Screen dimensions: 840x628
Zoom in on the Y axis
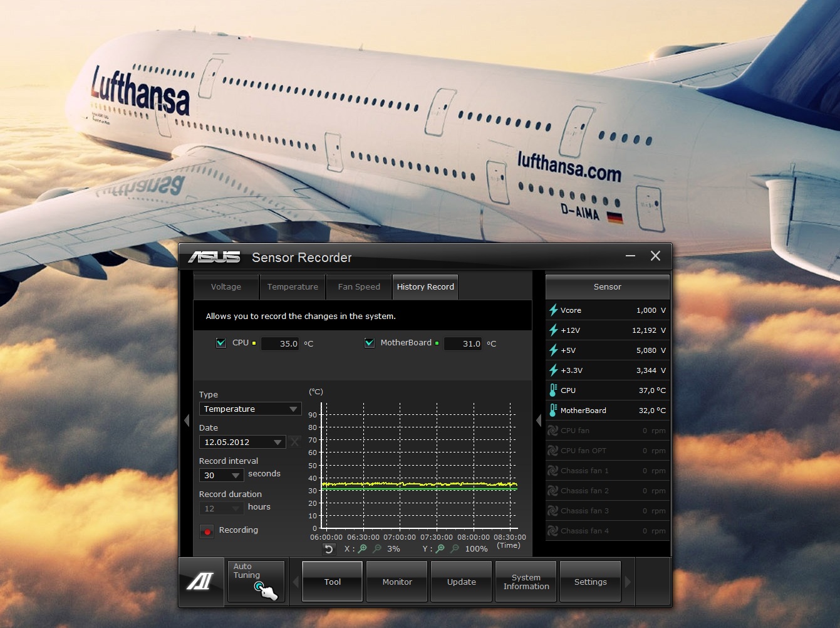point(440,549)
